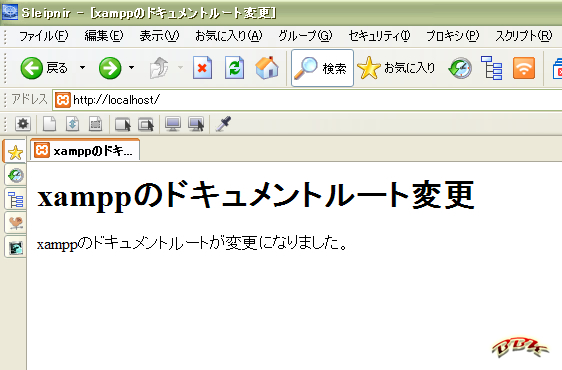Click the monitor with cursor icon
Viewport: 562px width, 370px height.
coord(196,124)
